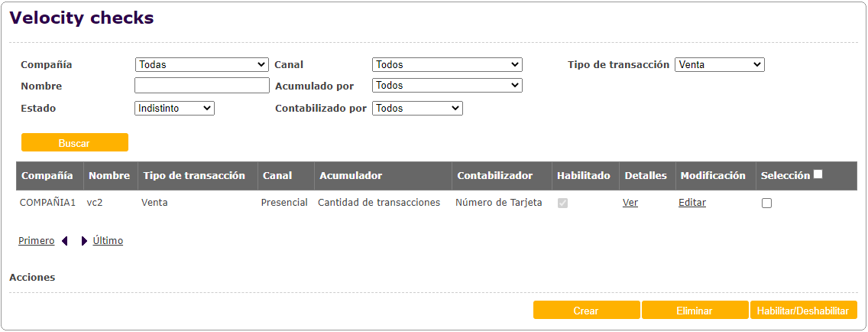The height and width of the screenshot is (332, 868).
Task: Click the Nombre text field
Action: point(202,86)
